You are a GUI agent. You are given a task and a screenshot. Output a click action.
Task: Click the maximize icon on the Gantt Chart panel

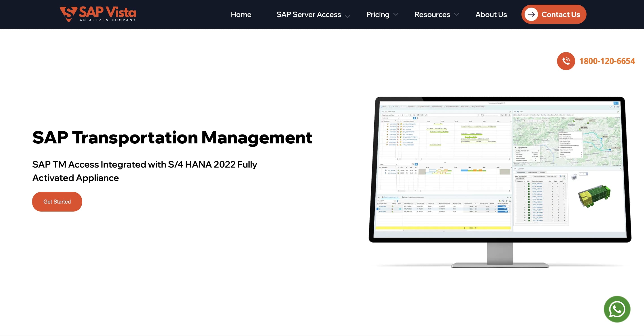(x=510, y=112)
